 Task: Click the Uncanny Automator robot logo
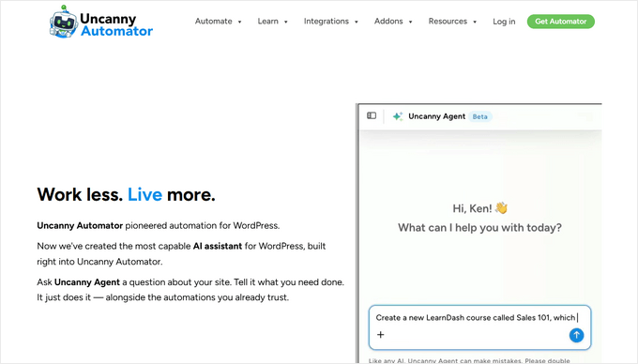64,22
